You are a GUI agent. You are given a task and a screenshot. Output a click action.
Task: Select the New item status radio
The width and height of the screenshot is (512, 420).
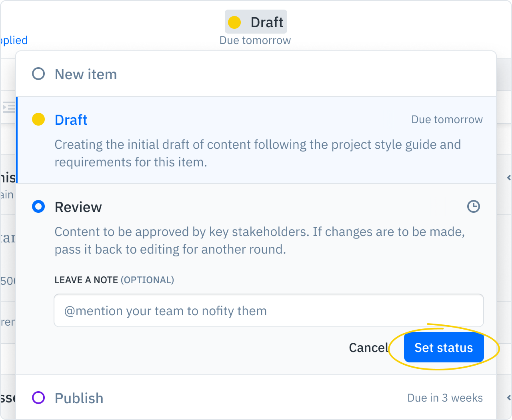point(38,74)
